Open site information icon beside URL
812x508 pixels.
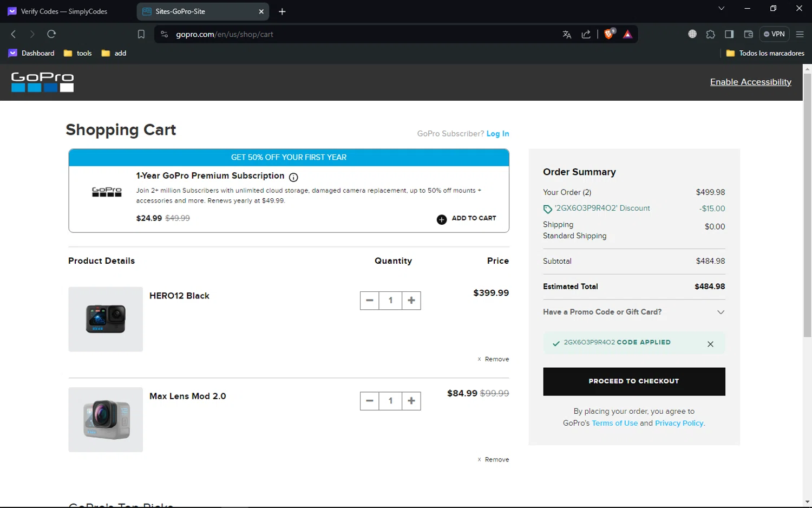[165, 34]
